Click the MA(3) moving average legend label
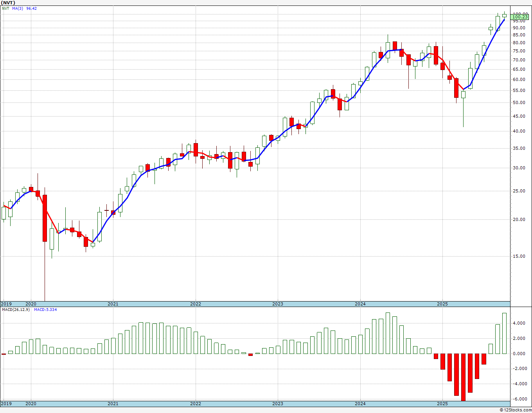The image size is (532, 413). pos(18,8)
